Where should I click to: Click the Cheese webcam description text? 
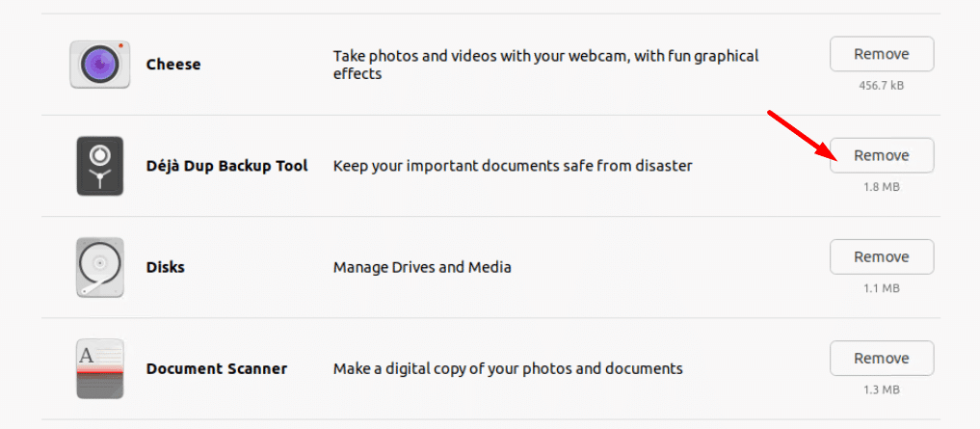point(545,65)
